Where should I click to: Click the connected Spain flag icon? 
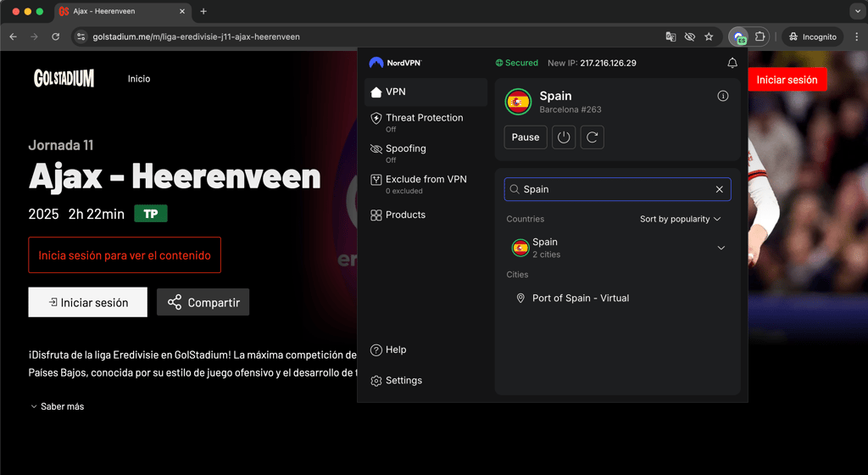pyautogui.click(x=518, y=102)
